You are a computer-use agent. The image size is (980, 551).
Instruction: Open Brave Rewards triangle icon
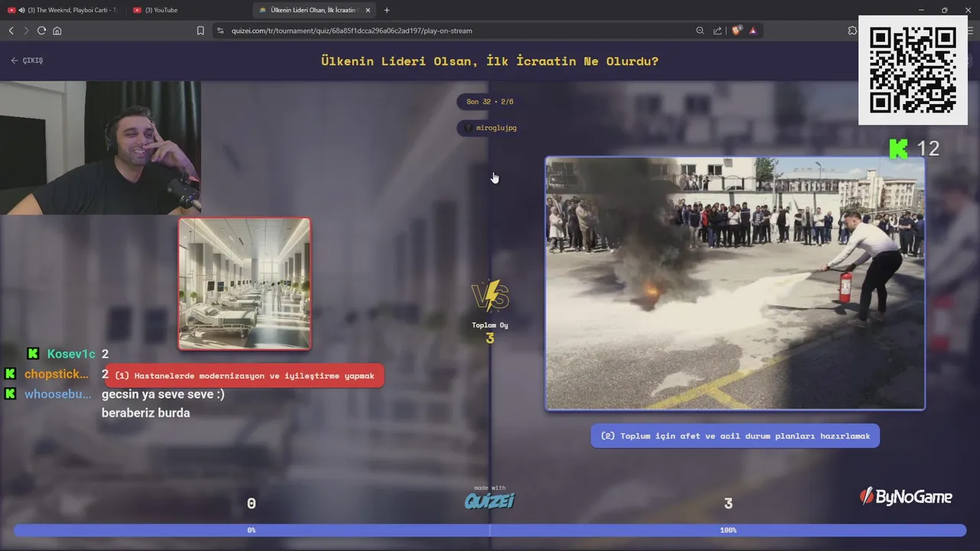click(753, 31)
